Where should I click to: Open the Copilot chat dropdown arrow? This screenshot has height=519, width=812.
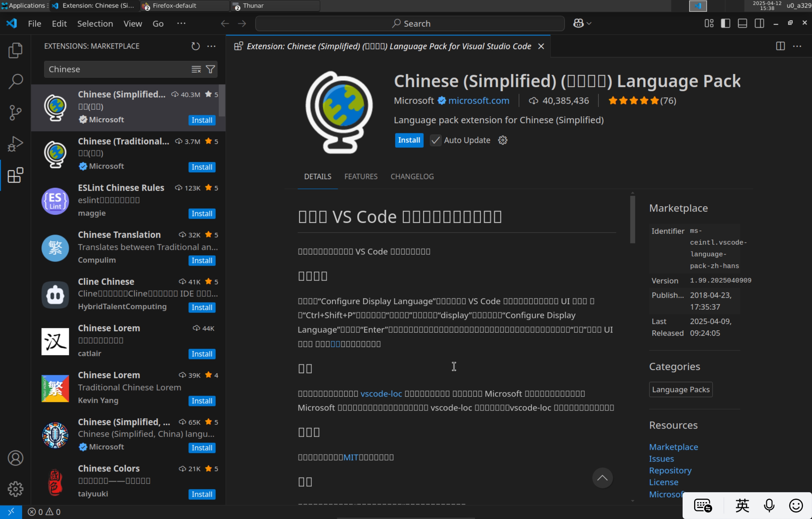pyautogui.click(x=589, y=23)
